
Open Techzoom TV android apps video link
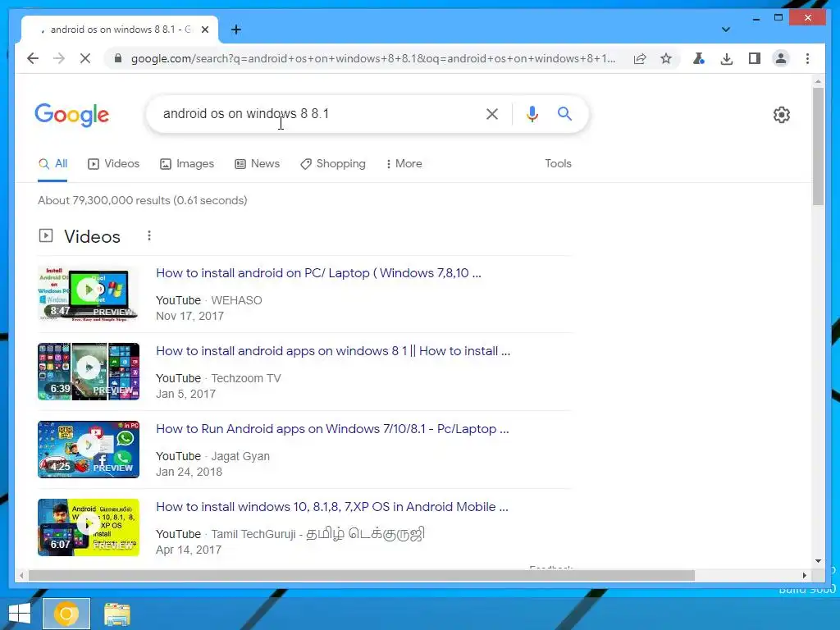(x=333, y=351)
